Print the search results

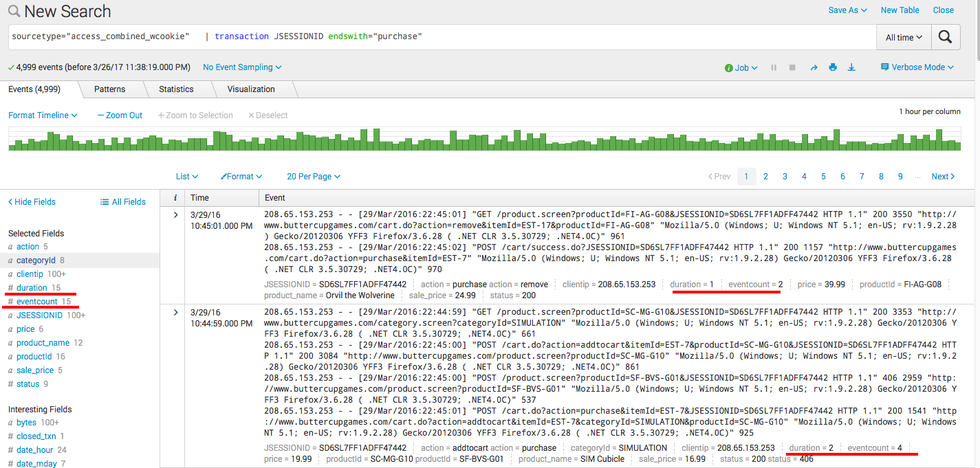(x=832, y=67)
